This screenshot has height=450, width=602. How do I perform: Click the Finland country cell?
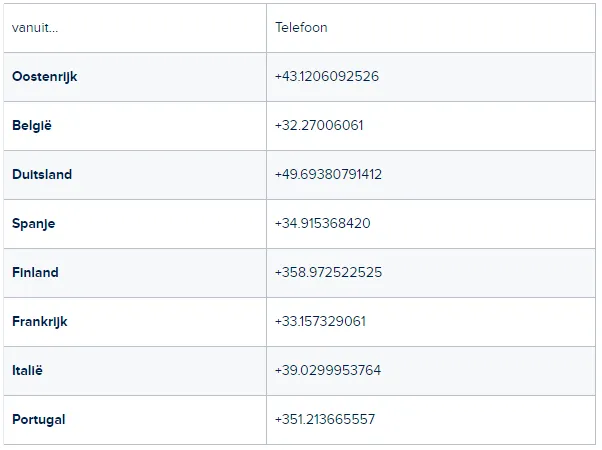135,273
